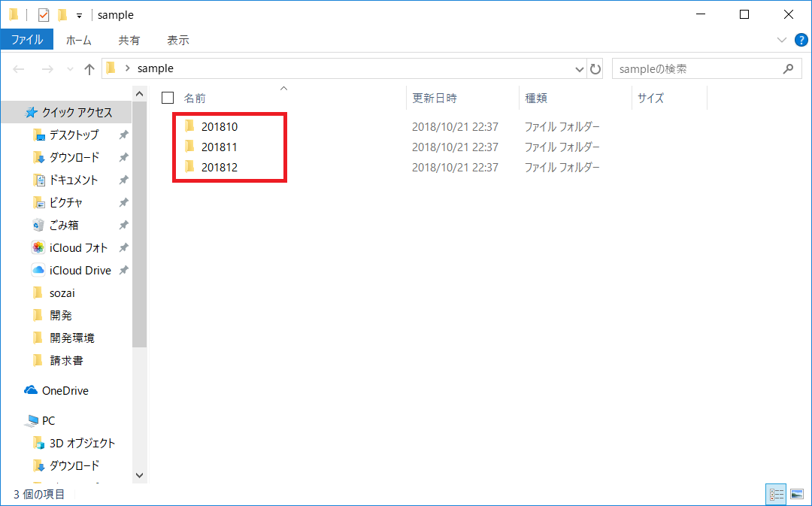Open the address bar history dropdown
Image resolution: width=812 pixels, height=506 pixels.
click(579, 69)
